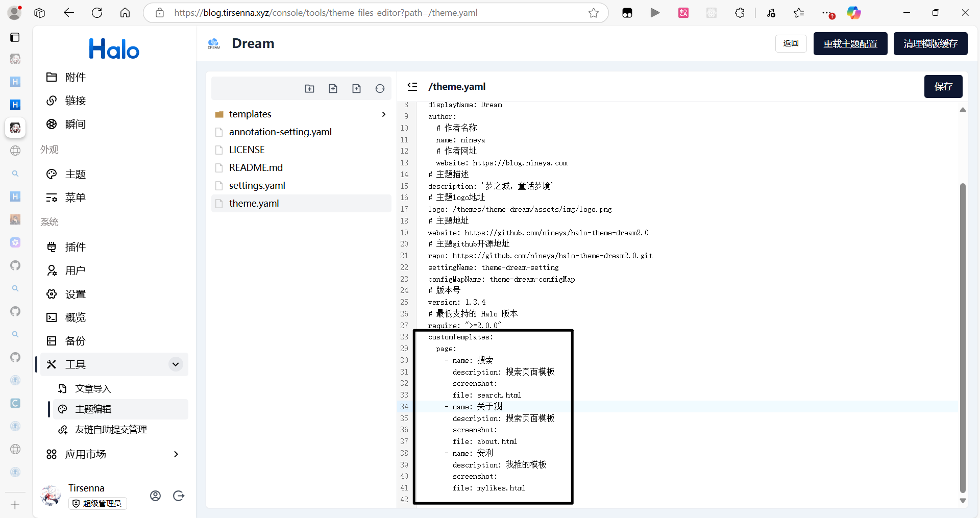980x518 pixels.
Task: Open the browser extensions puzzle icon
Action: click(740, 13)
